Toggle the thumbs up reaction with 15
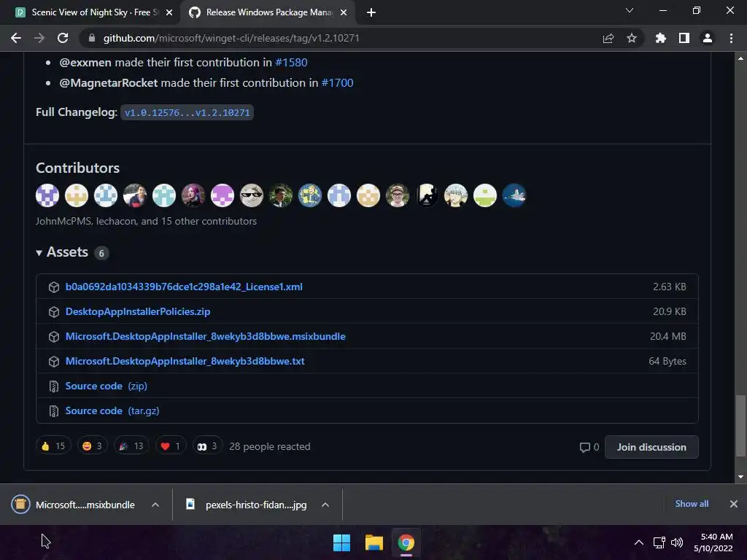Image resolution: width=747 pixels, height=560 pixels. point(53,446)
